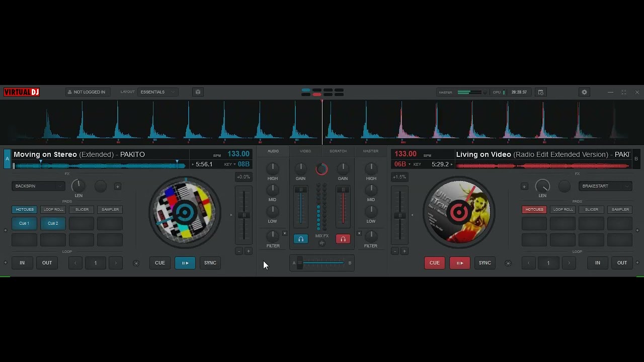644x362 pixels.
Task: Open the right FILTER dropdown arrow
Action: (x=359, y=234)
